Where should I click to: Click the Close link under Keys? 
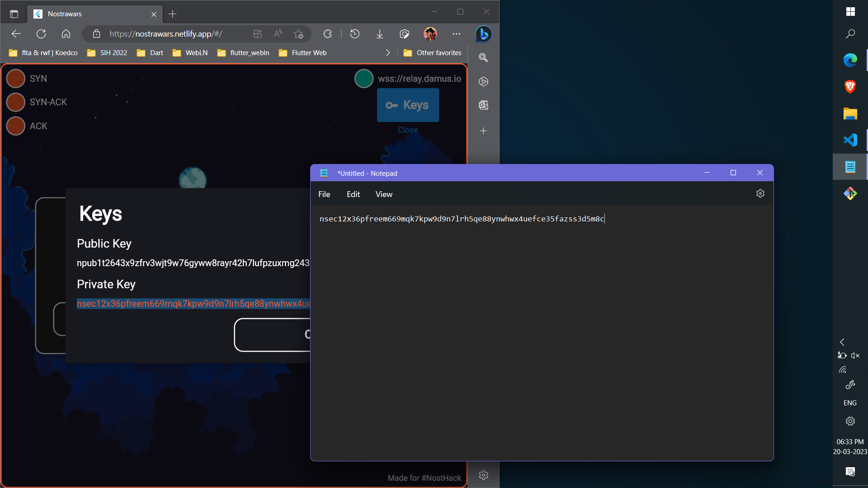[407, 130]
